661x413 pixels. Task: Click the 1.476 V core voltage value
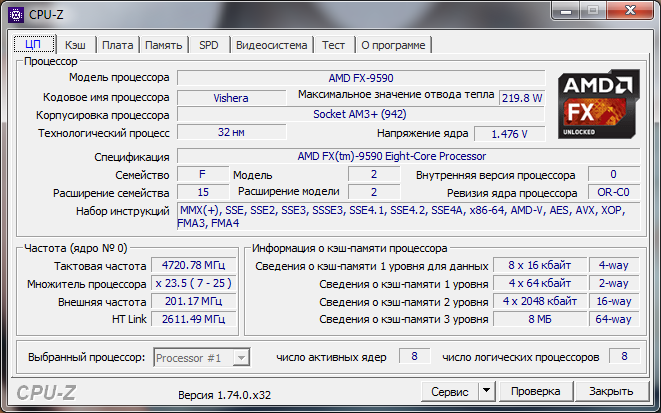click(509, 134)
